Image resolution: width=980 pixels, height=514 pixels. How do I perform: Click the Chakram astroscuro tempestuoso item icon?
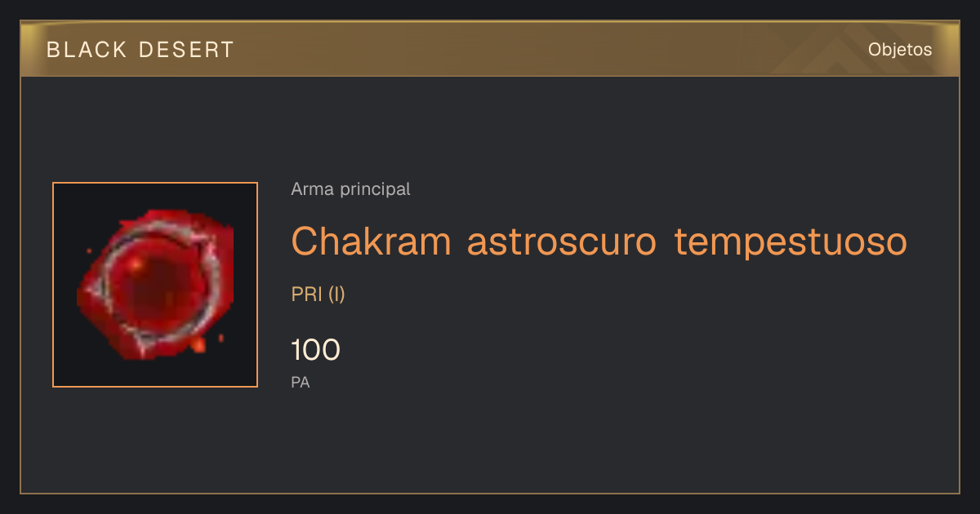pos(155,285)
